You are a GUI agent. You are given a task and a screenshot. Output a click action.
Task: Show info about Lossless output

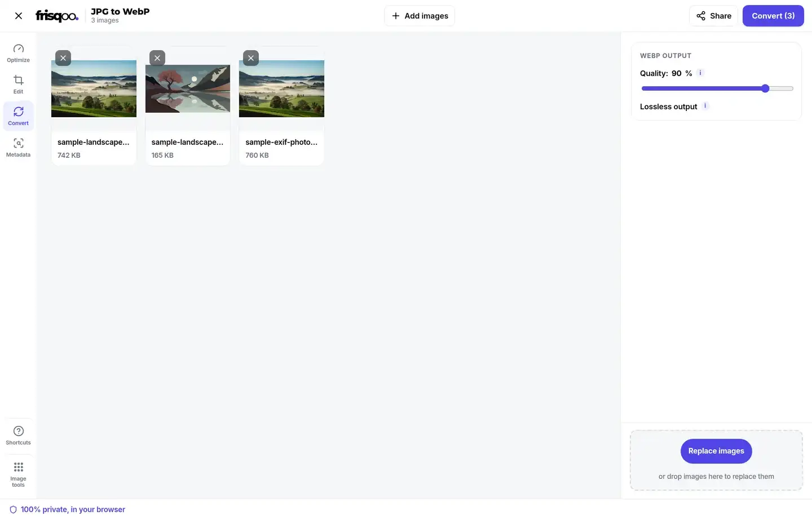click(705, 106)
